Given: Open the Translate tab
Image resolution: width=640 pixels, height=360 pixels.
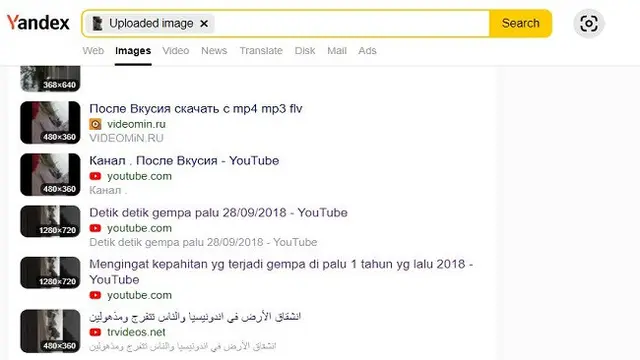Looking at the screenshot, I should (261, 51).
